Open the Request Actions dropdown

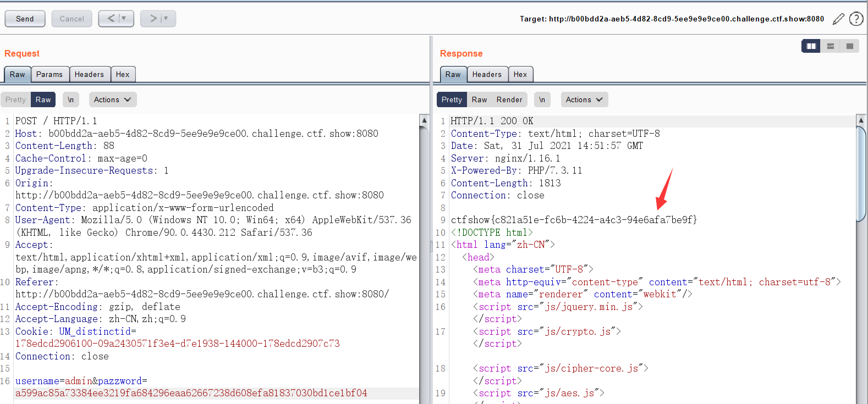click(113, 99)
